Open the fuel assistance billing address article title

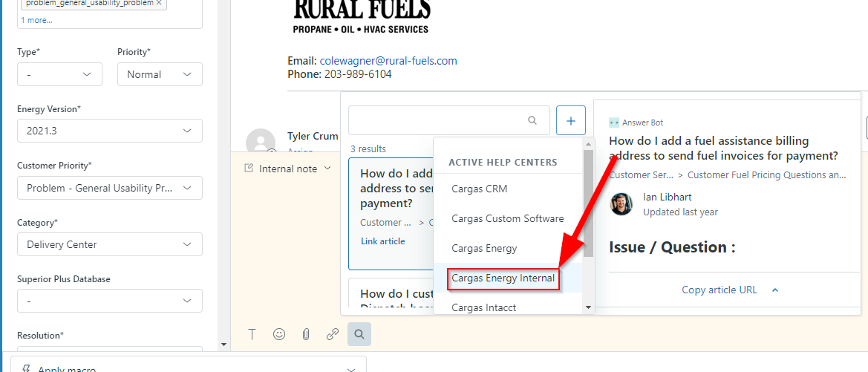pyautogui.click(x=723, y=148)
